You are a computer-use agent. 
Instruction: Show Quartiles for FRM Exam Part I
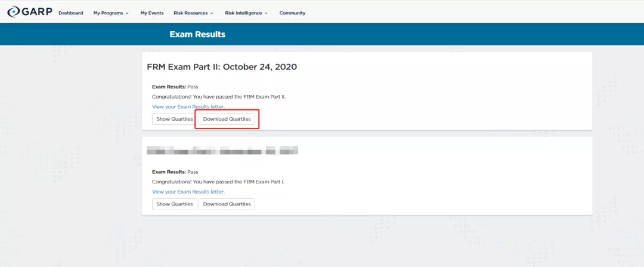[x=174, y=204]
